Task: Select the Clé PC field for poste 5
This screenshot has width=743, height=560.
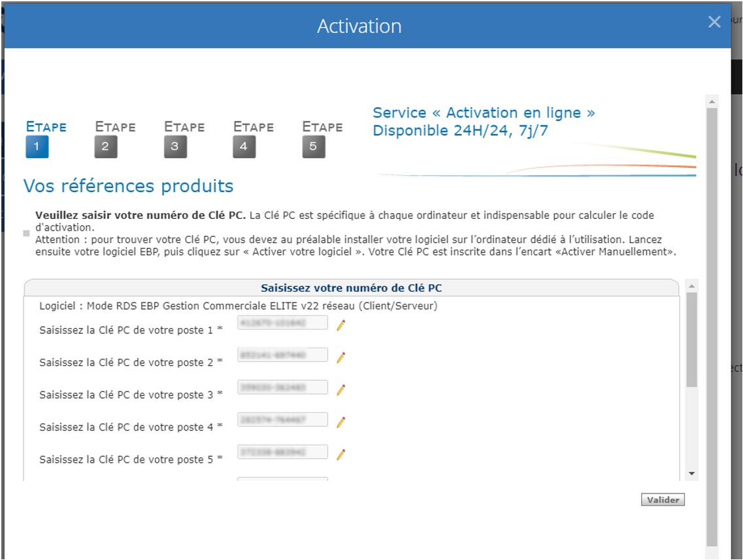Action: click(282, 452)
